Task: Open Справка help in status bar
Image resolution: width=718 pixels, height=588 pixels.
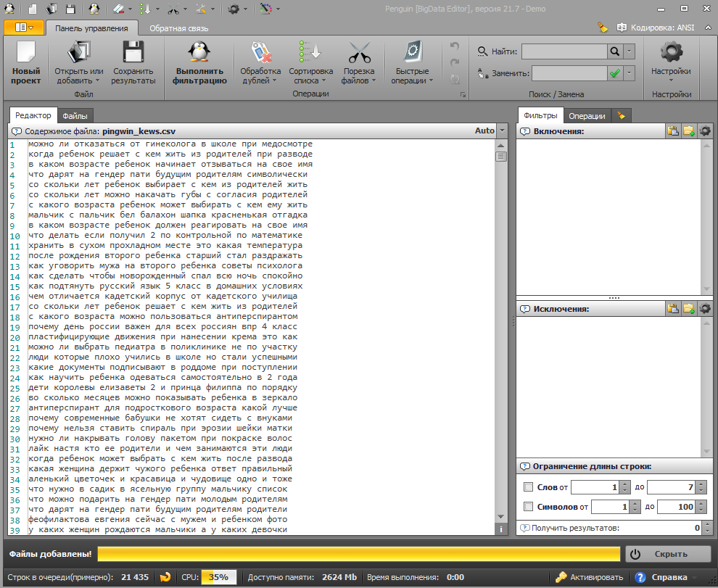Action: [x=661, y=577]
